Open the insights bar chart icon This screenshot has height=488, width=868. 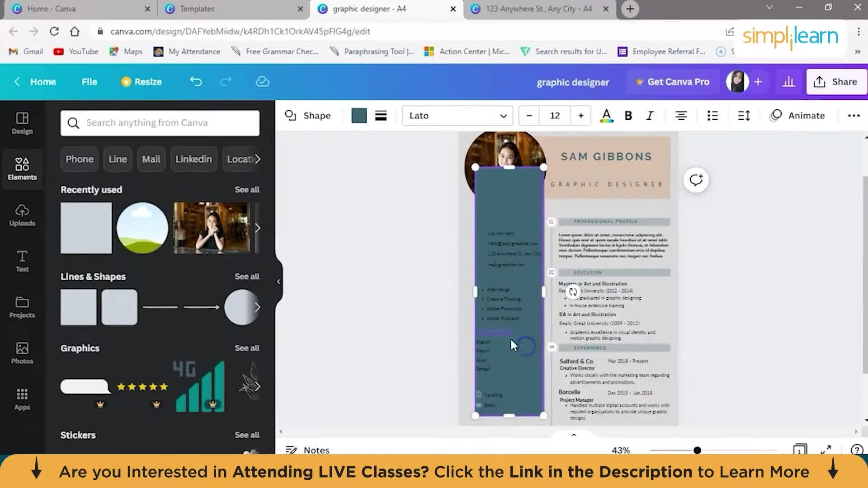789,82
